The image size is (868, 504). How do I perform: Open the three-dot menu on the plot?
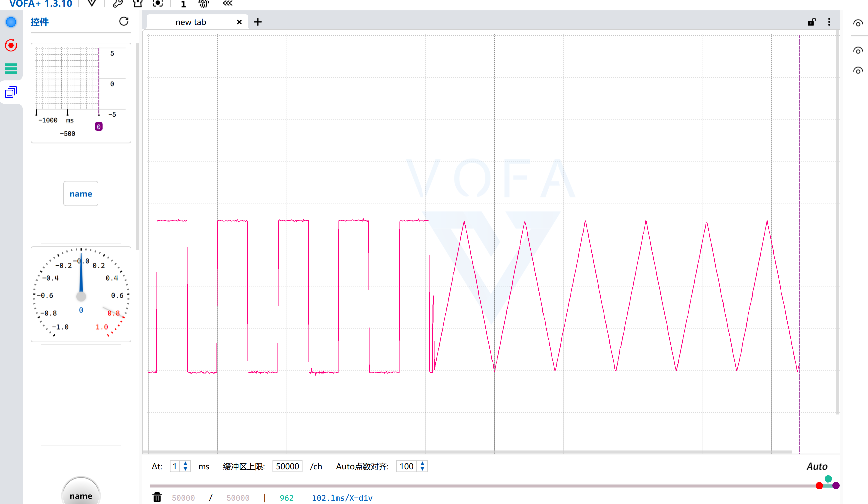click(x=829, y=22)
